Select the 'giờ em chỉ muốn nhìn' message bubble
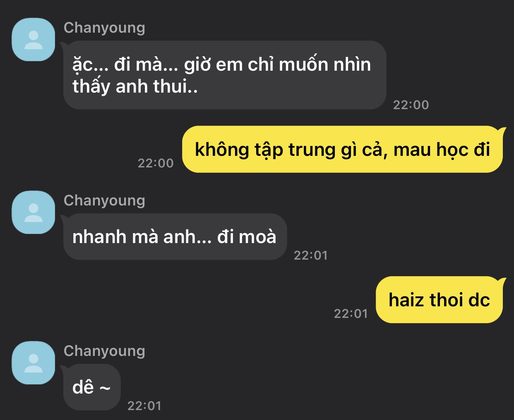Viewport: 514px width, 420px height. click(x=225, y=75)
